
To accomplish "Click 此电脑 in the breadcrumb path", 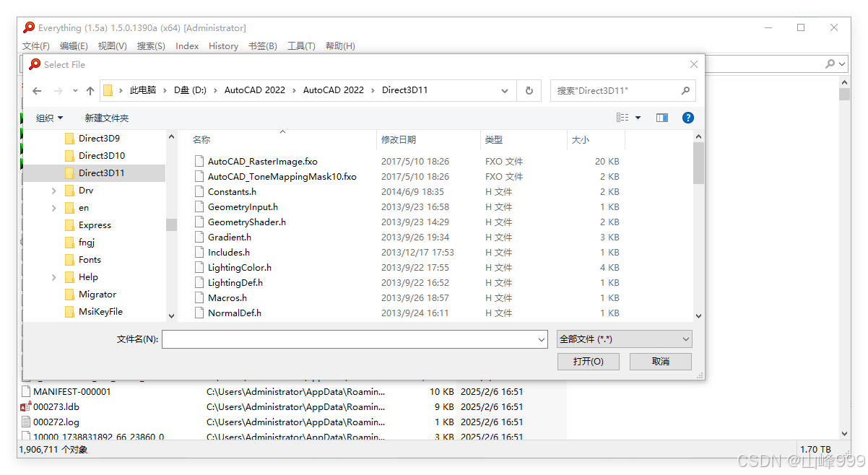I will tap(143, 91).
